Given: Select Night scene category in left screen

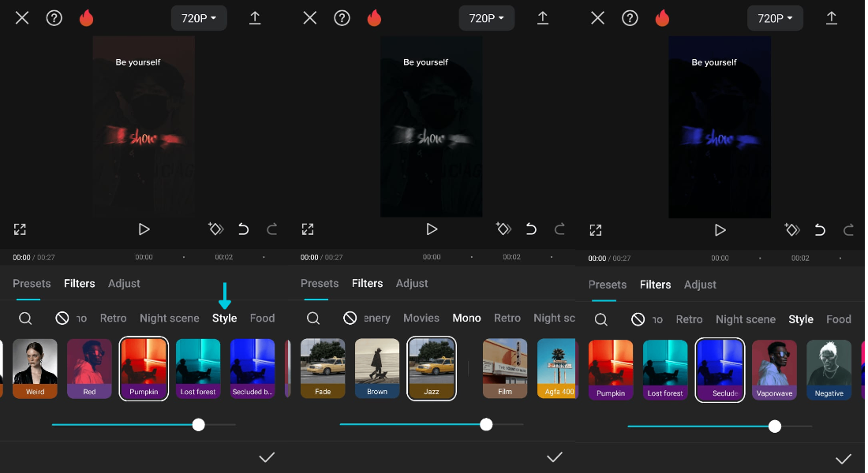Looking at the screenshot, I should tap(170, 318).
